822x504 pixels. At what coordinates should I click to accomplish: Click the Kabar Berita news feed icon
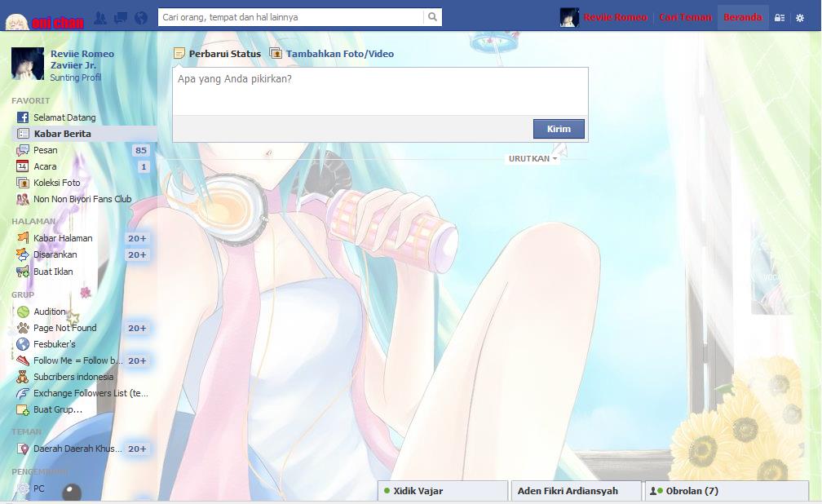[x=23, y=134]
